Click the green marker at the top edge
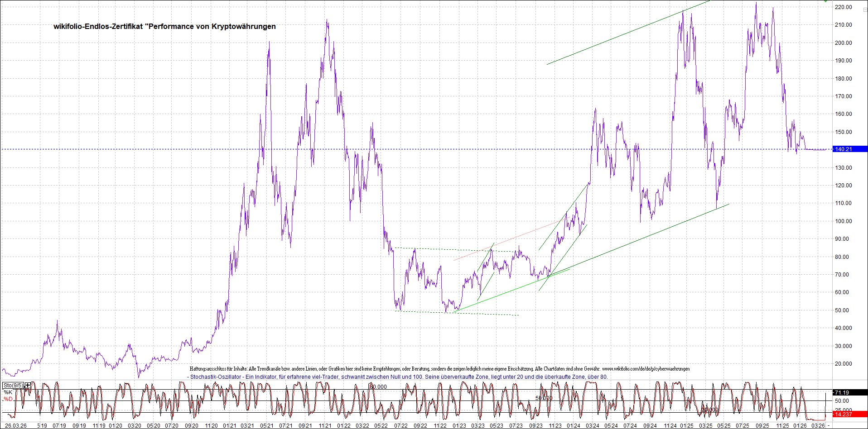 point(826,1)
